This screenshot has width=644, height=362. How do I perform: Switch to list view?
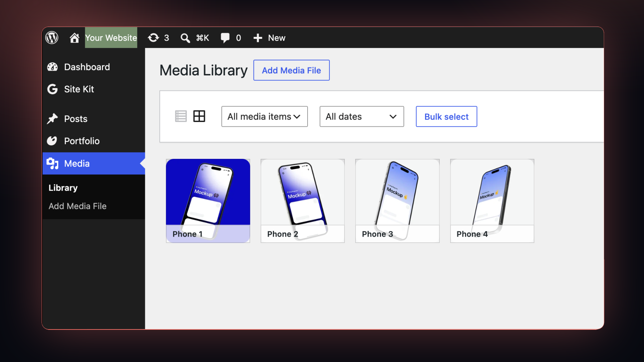181,116
